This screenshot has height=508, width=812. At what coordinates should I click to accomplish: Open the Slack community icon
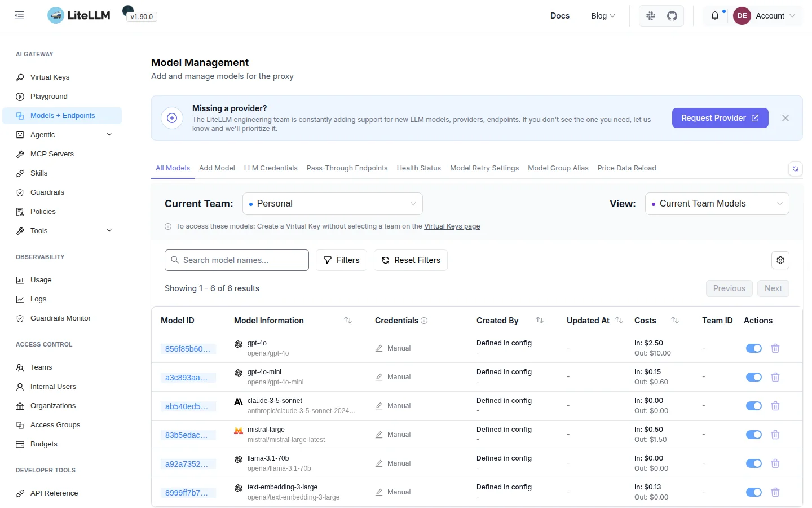pos(651,16)
